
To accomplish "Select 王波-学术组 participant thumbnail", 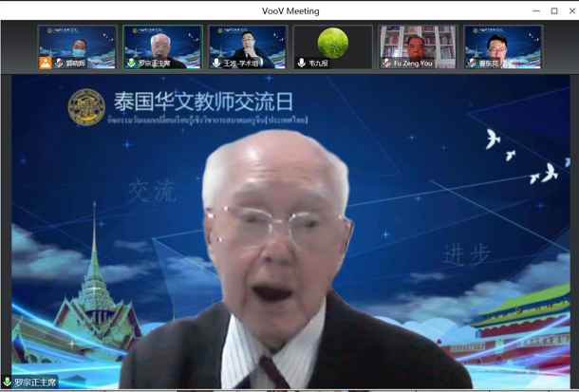I will tap(248, 47).
